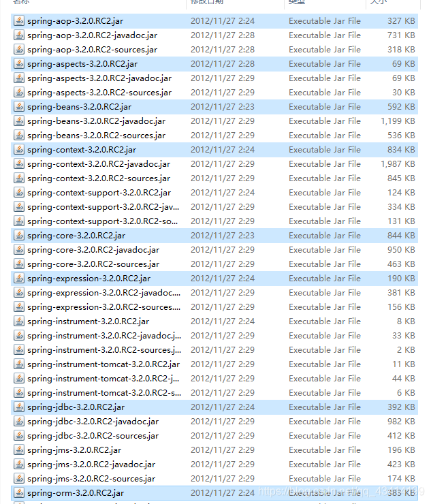Viewport: 431px width, 504px height.
Task: Click the 463 KB size value
Action: pyautogui.click(x=401, y=264)
